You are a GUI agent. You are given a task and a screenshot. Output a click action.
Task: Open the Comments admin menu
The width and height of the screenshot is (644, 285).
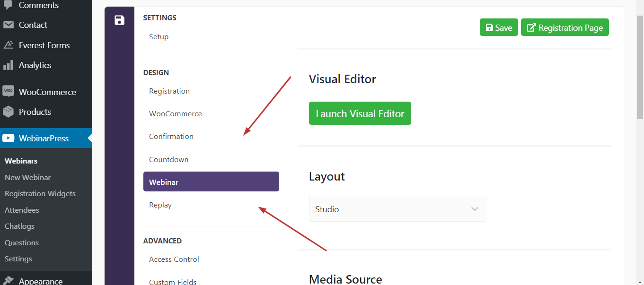coord(46,5)
